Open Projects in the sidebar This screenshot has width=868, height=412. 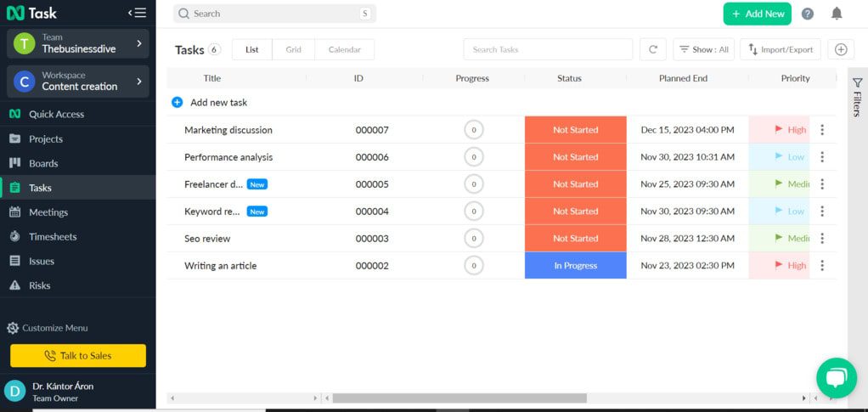[x=78, y=139]
